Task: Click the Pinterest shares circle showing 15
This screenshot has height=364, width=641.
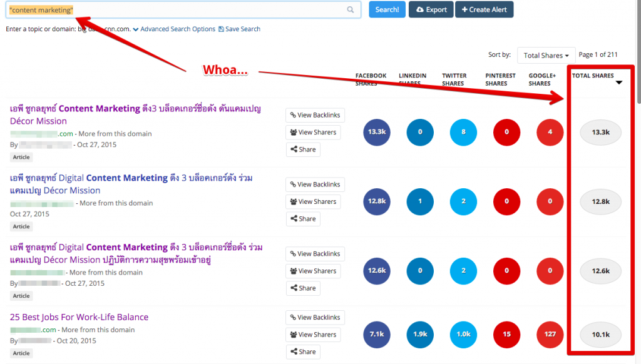Action: pos(506,335)
